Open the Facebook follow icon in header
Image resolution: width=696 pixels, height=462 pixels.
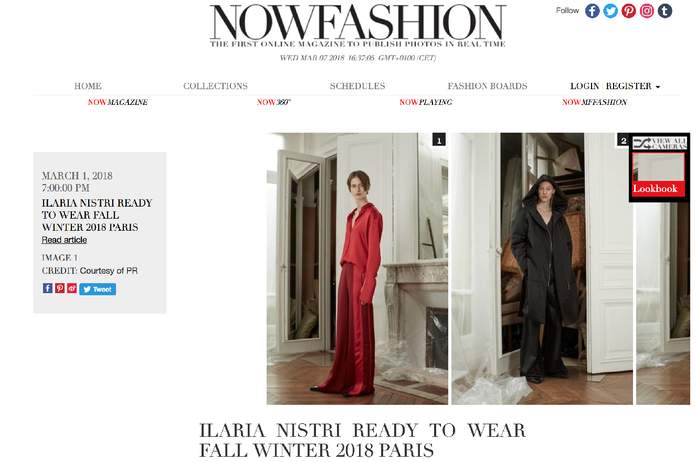coord(592,11)
